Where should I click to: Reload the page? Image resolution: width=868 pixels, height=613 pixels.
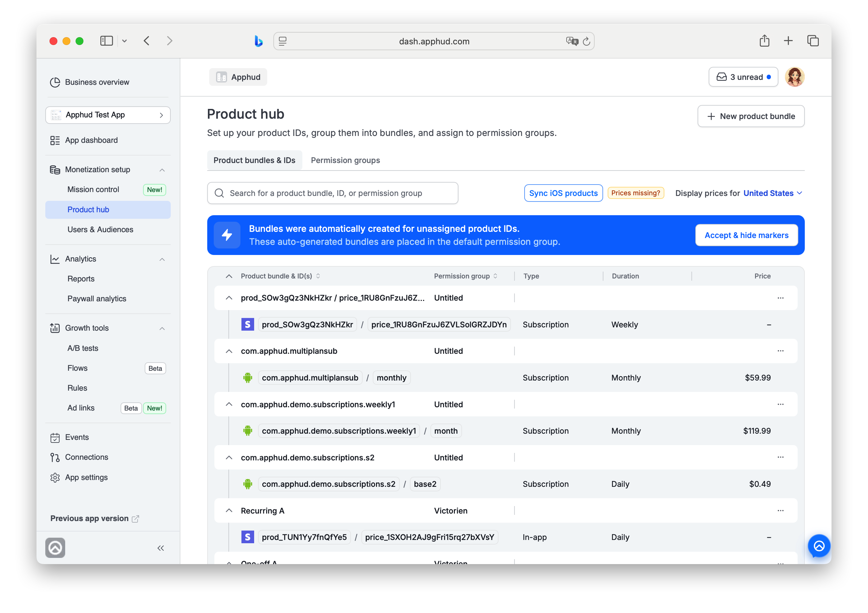click(x=586, y=41)
